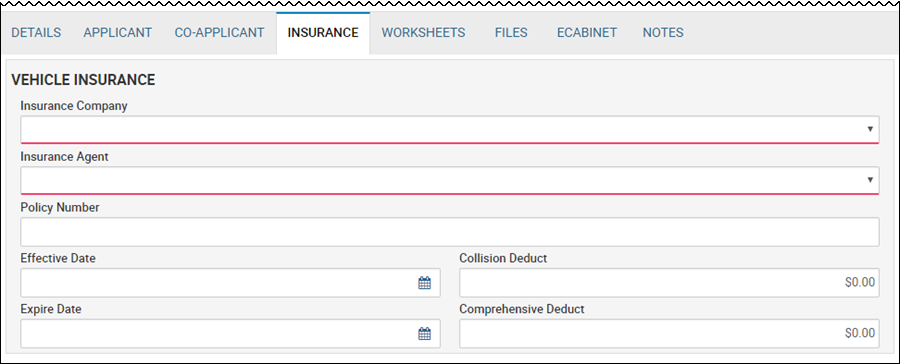Click the Insurance Company field label

(x=74, y=106)
